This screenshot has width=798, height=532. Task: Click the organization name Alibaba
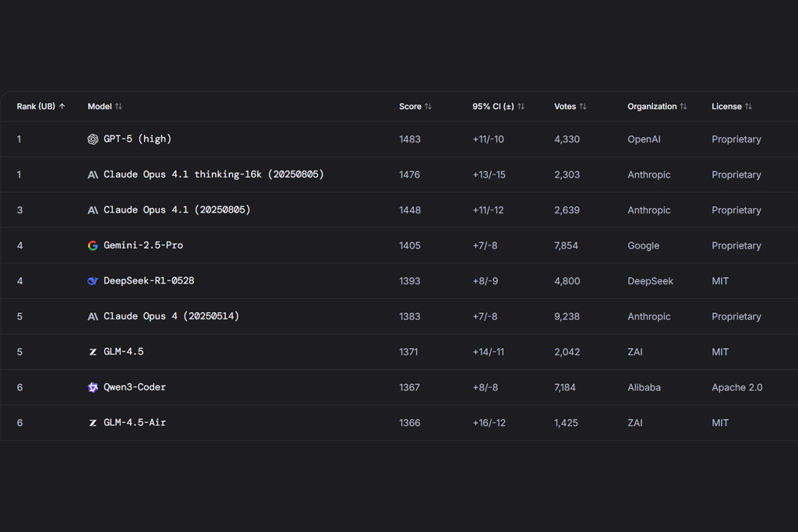pos(644,388)
